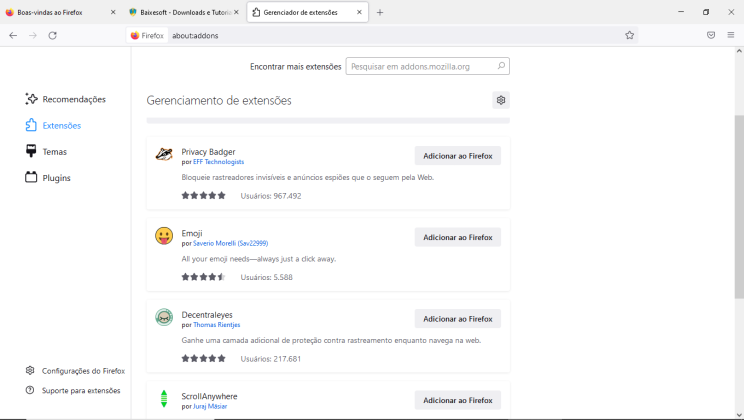This screenshot has height=420, width=744.
Task: Click the search magnifier icon
Action: pyautogui.click(x=501, y=66)
